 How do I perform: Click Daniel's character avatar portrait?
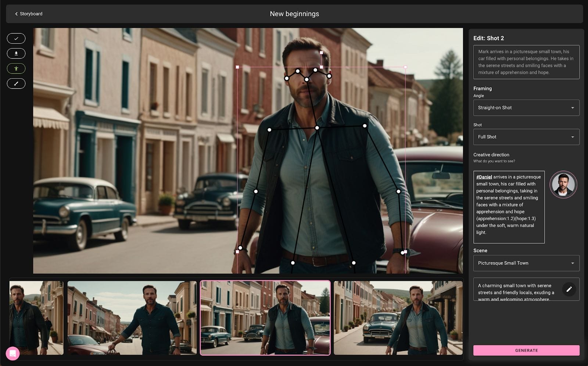click(x=563, y=184)
